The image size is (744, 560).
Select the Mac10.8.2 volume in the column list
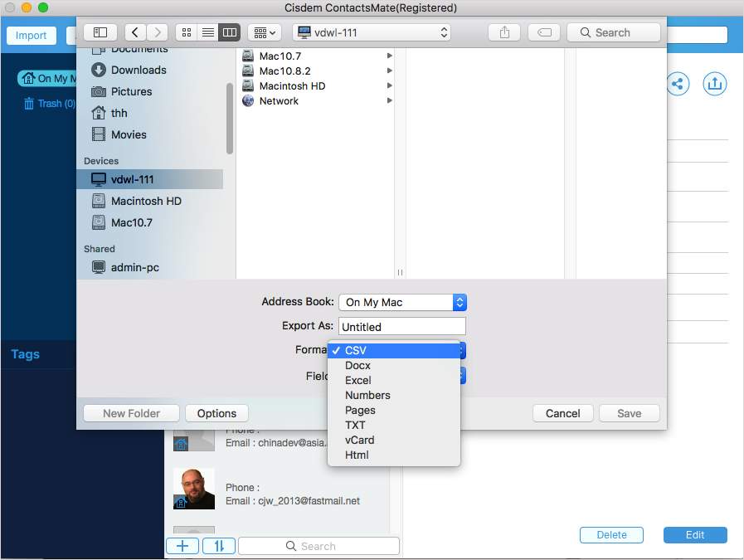pos(317,71)
